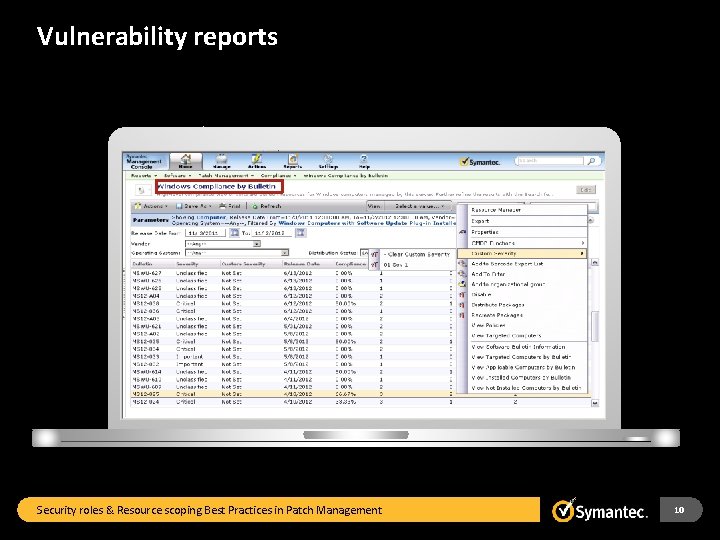The width and height of the screenshot is (720, 540).
Task: Open the Home tab icon
Action: [x=186, y=161]
